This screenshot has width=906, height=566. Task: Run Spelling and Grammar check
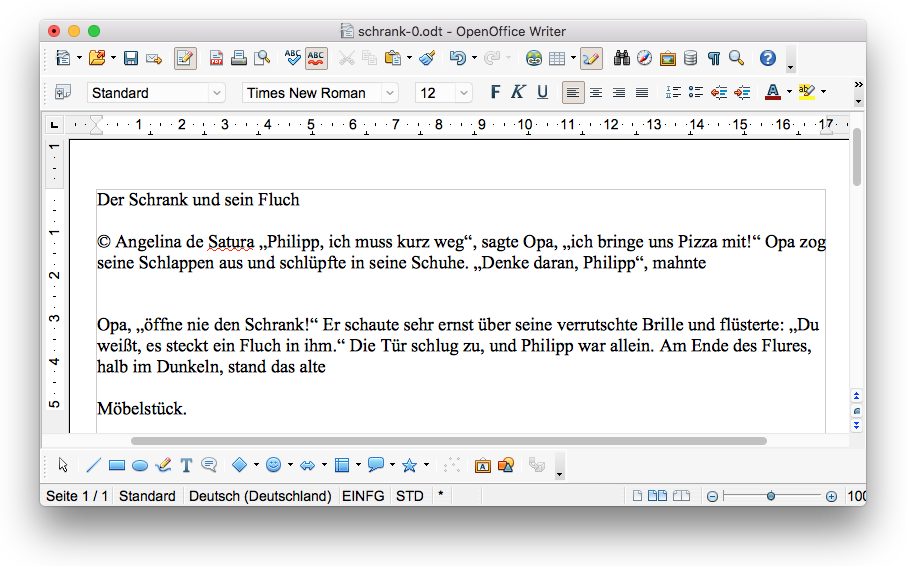pyautogui.click(x=293, y=58)
